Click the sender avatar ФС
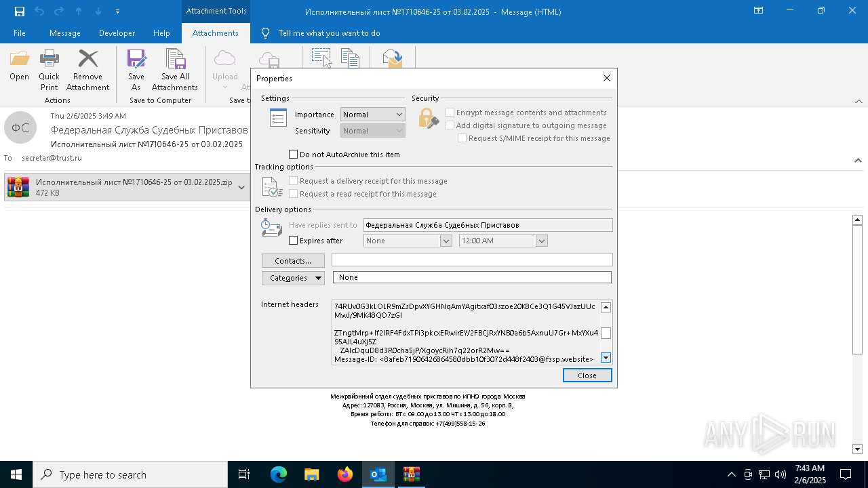Viewport: 868px width, 488px height. pos(20,127)
